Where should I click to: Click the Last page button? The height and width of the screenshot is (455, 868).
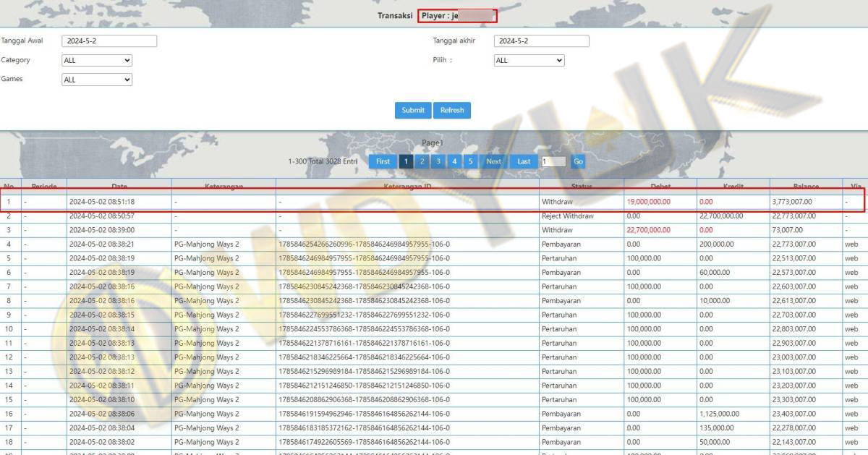click(524, 161)
